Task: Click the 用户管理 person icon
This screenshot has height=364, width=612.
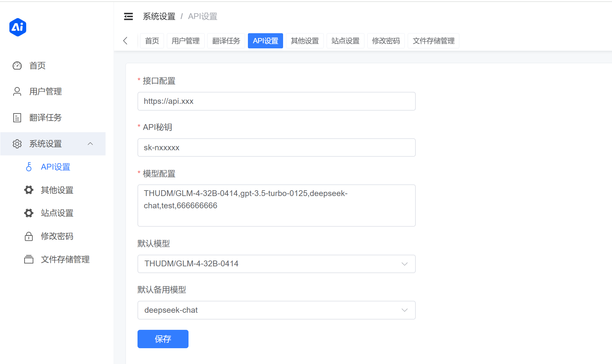Action: [x=17, y=91]
